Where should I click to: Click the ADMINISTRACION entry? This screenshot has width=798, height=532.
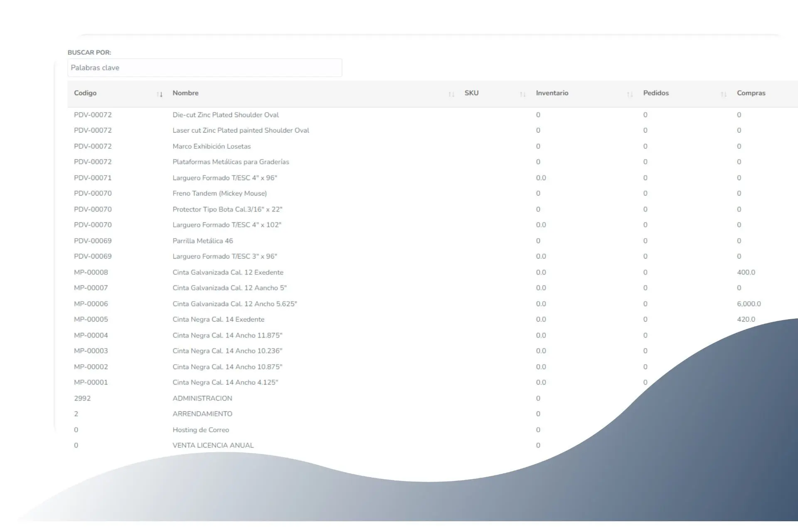point(202,398)
